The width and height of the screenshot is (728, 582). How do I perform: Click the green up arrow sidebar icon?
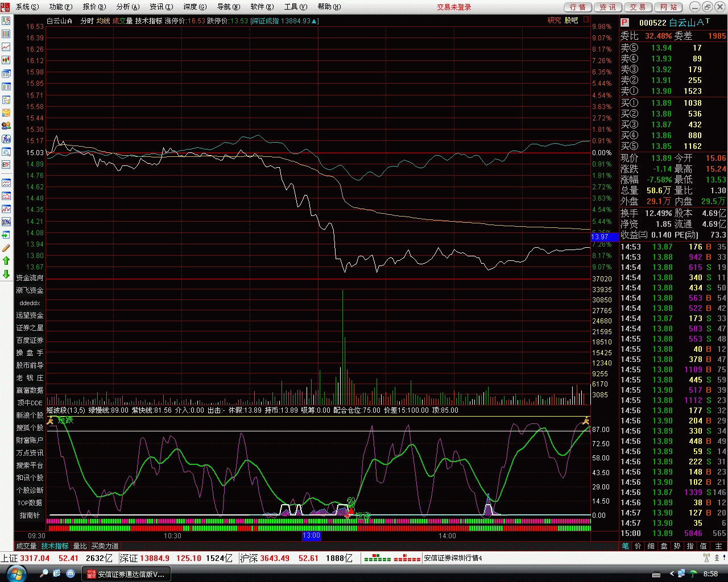tap(6, 261)
